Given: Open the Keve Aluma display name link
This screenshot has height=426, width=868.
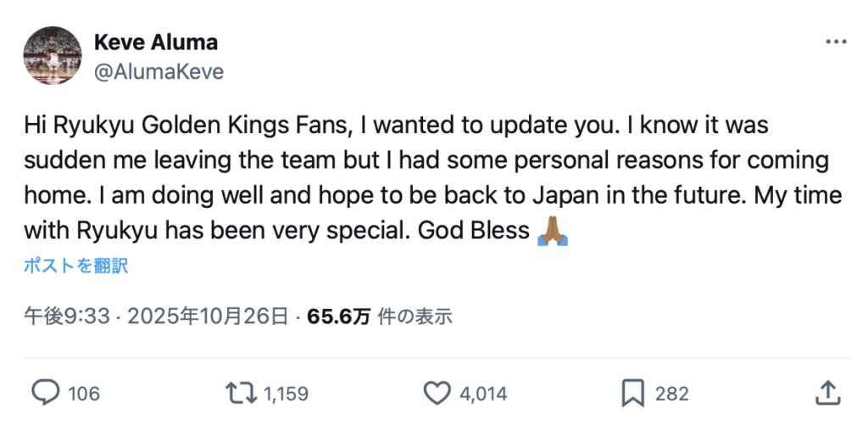Looking at the screenshot, I should coord(154,42).
